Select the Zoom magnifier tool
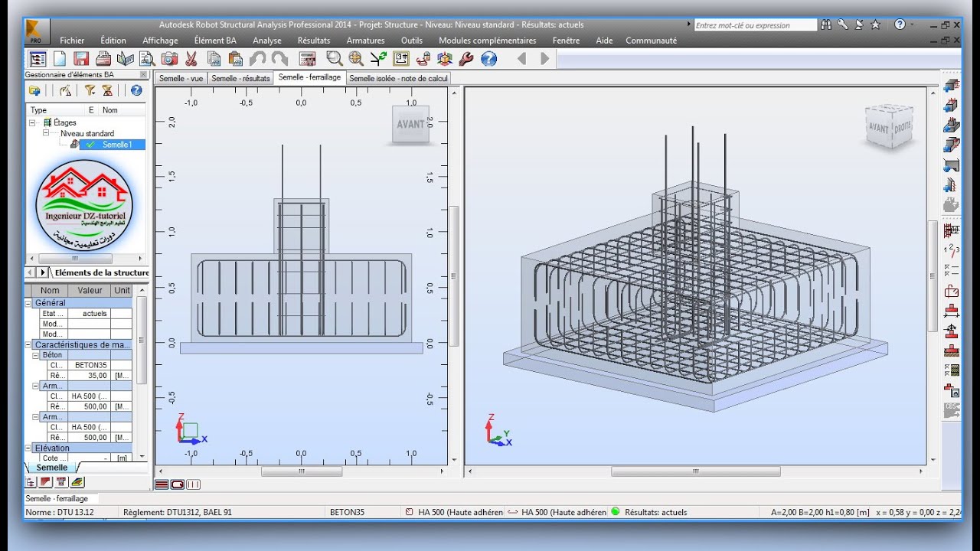This screenshot has width=980, height=551. tap(335, 59)
